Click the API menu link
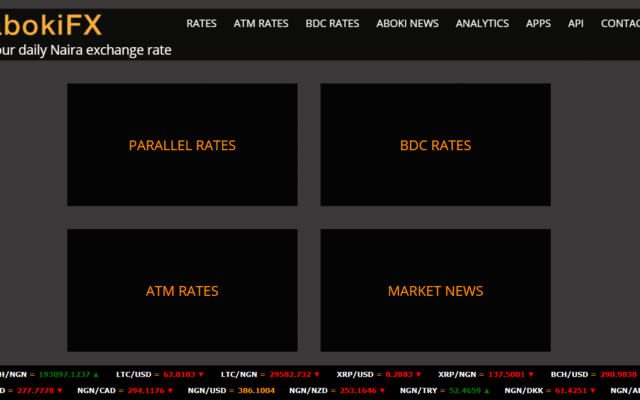 click(x=576, y=23)
